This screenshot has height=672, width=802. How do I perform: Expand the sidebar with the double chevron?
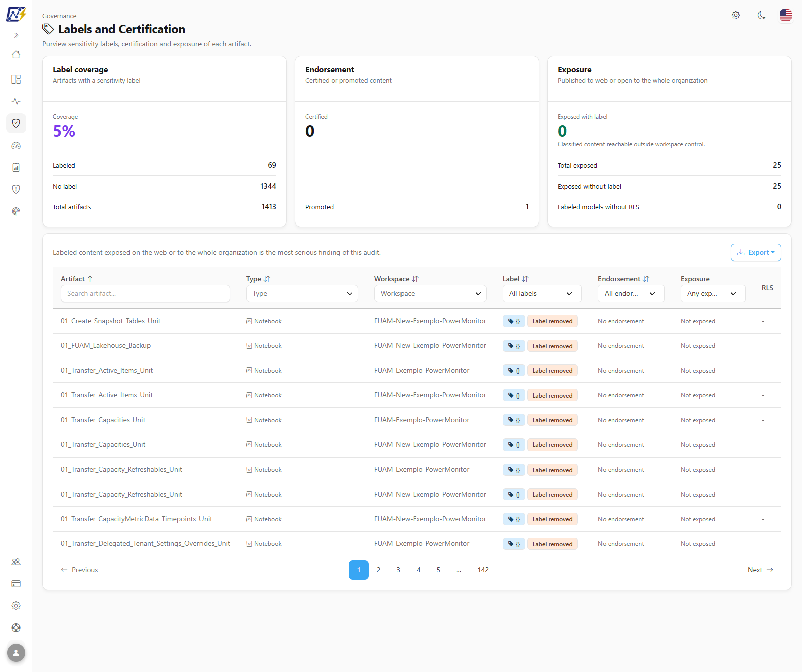click(16, 35)
